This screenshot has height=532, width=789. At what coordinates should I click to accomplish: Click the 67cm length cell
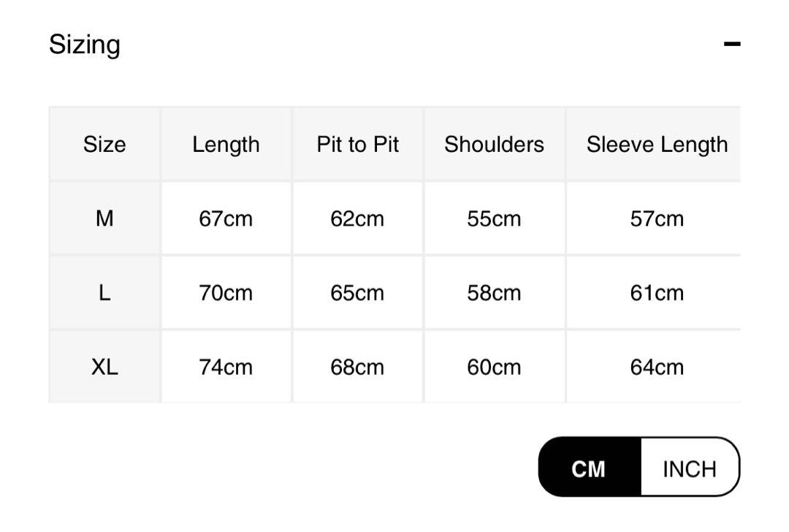226,218
